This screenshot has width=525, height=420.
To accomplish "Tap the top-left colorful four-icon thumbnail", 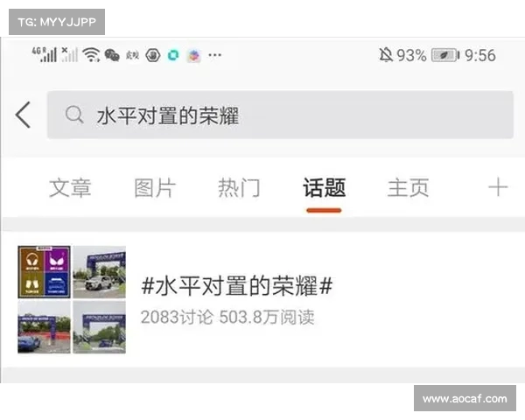I will click(x=44, y=271).
